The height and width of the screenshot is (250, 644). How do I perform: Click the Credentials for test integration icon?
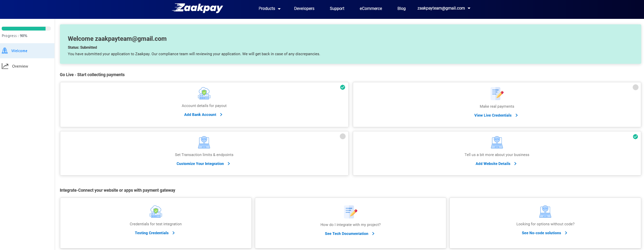(x=156, y=212)
